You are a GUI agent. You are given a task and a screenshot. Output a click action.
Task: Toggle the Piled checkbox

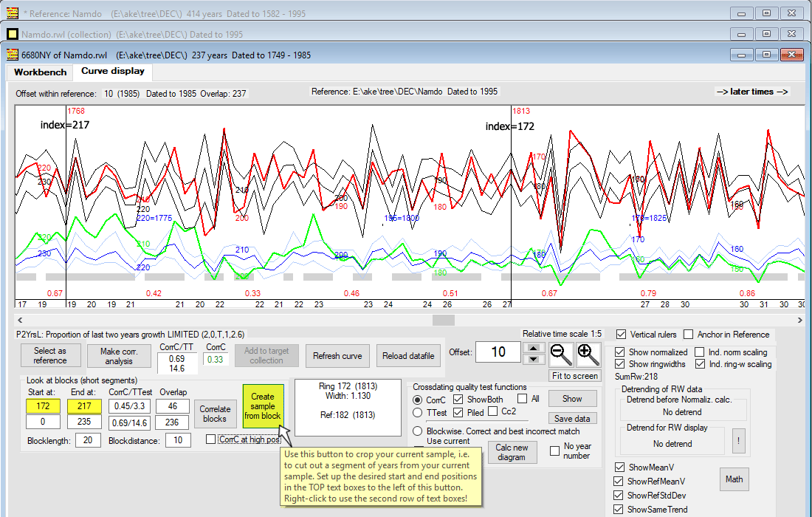pyautogui.click(x=458, y=413)
